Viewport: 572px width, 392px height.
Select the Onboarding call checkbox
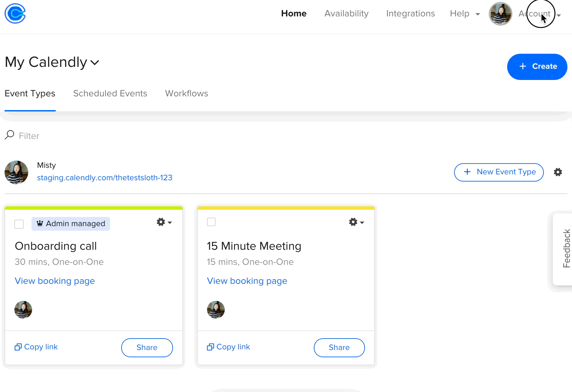[x=19, y=224]
